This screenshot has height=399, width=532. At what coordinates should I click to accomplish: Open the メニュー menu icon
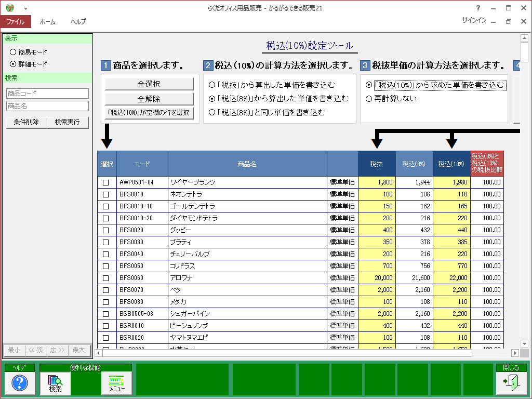116,383
